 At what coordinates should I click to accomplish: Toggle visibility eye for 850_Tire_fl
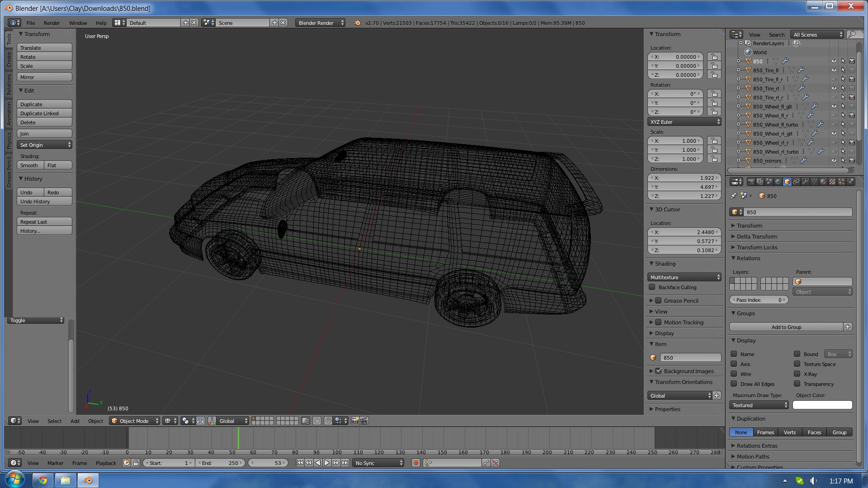[834, 70]
